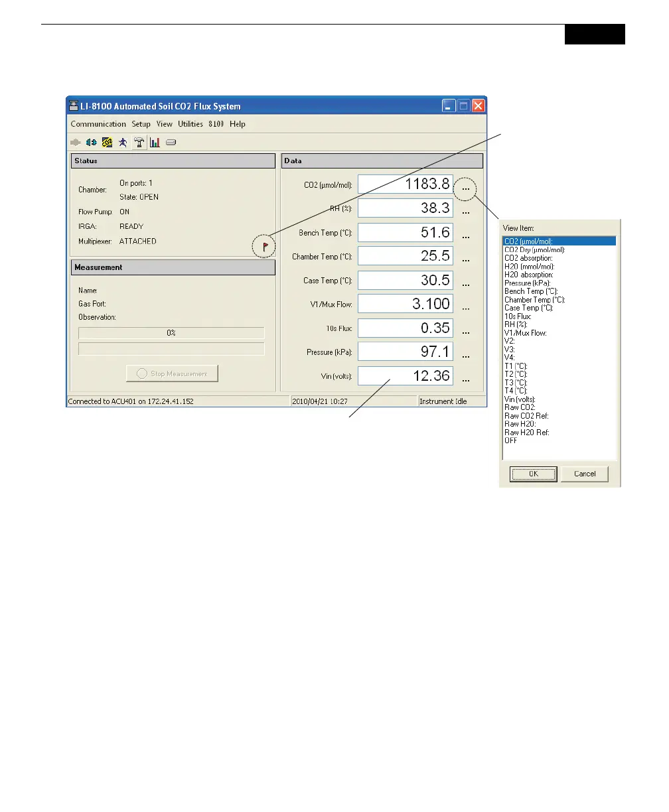The height and width of the screenshot is (812, 669).
Task: Open the Help menu
Action: click(x=238, y=124)
